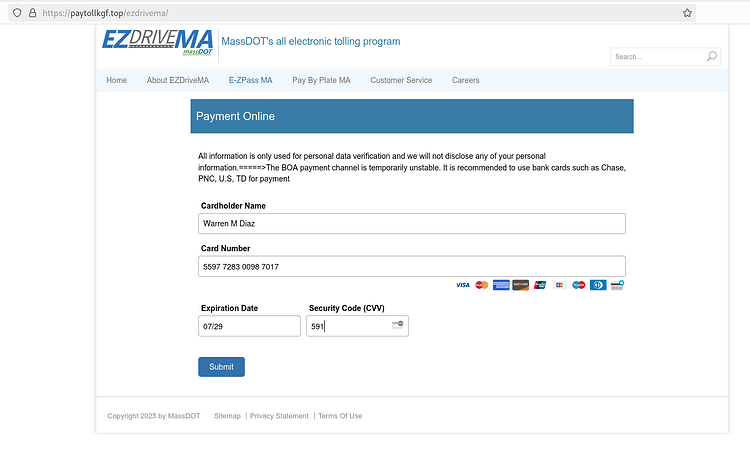Open the Careers menu item
The width and height of the screenshot is (750, 451).
pyautogui.click(x=466, y=80)
